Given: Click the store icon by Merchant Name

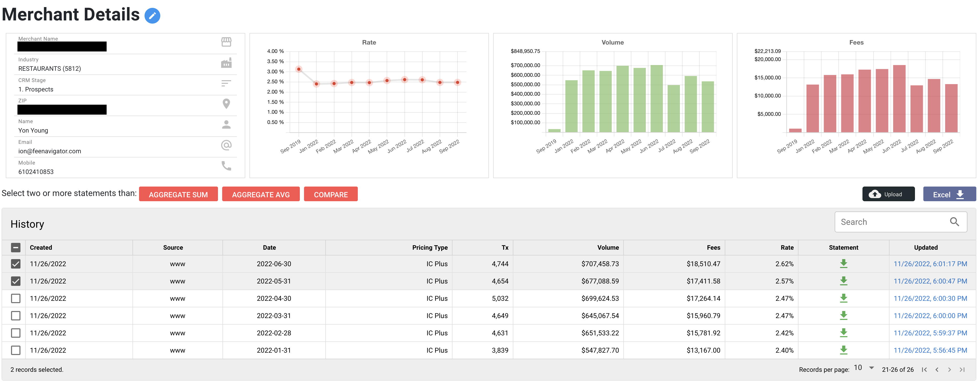Looking at the screenshot, I should (226, 42).
